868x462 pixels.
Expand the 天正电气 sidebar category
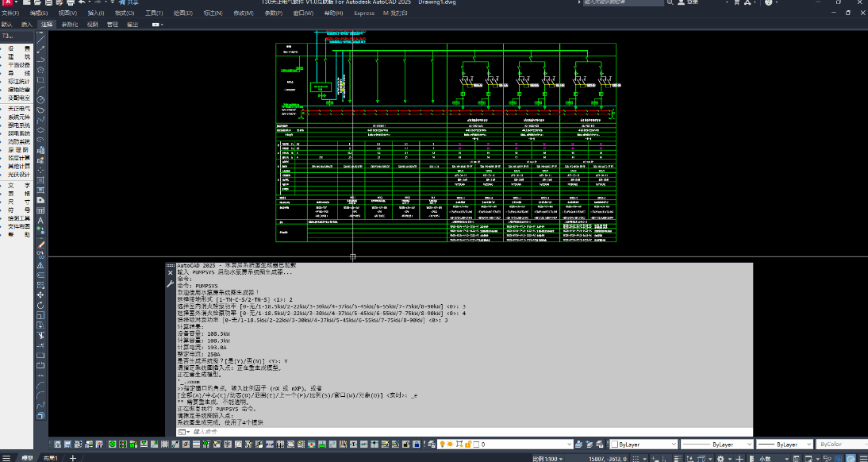(17, 109)
